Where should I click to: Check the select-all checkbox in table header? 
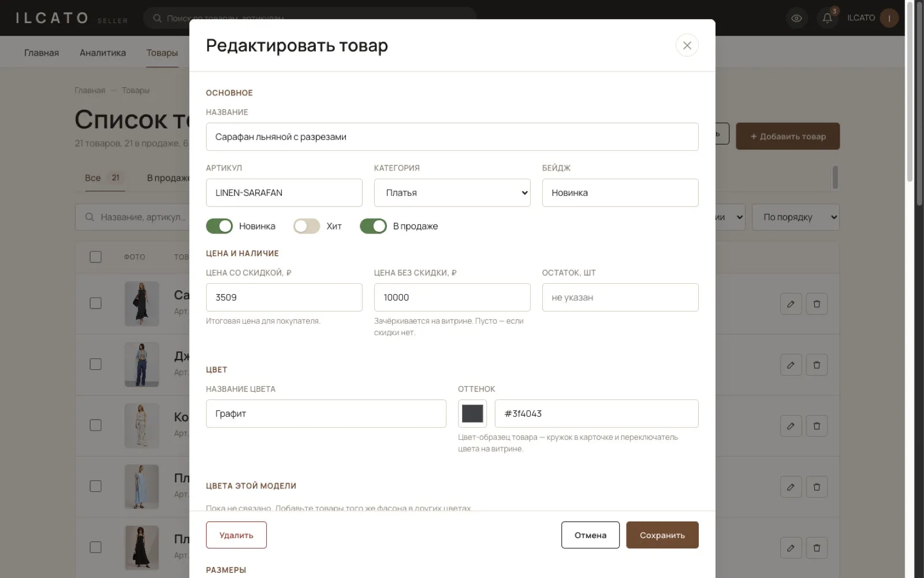(x=96, y=257)
